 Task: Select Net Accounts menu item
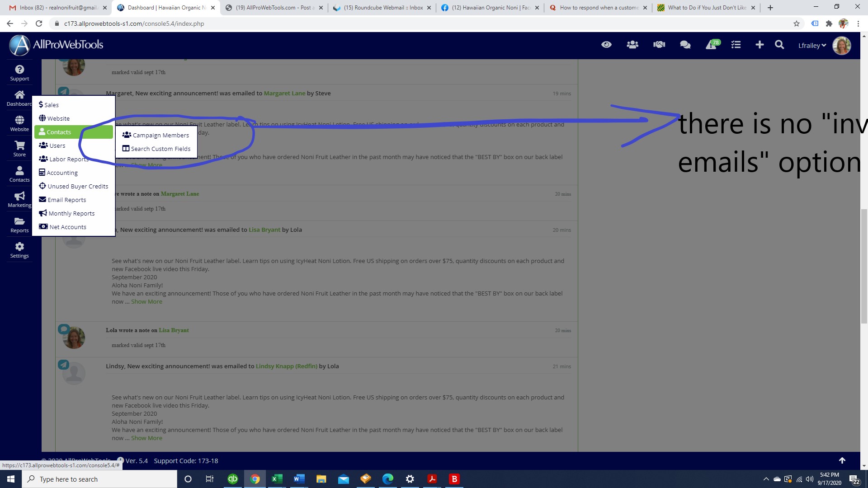[74, 227]
